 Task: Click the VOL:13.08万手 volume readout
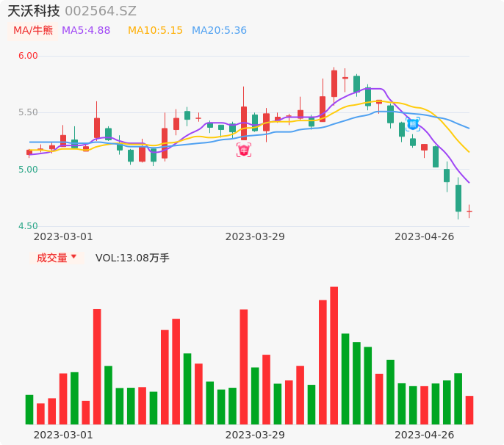point(132,258)
